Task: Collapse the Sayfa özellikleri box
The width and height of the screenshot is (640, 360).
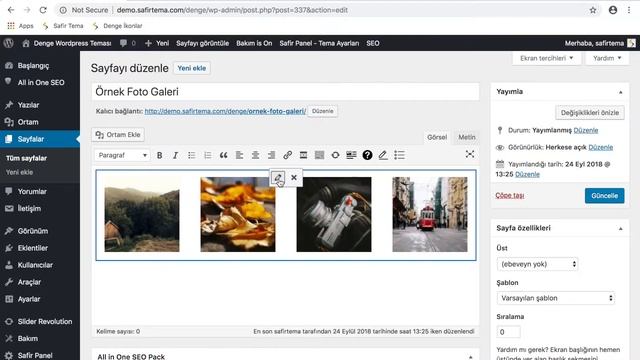Action: pyautogui.click(x=620, y=229)
